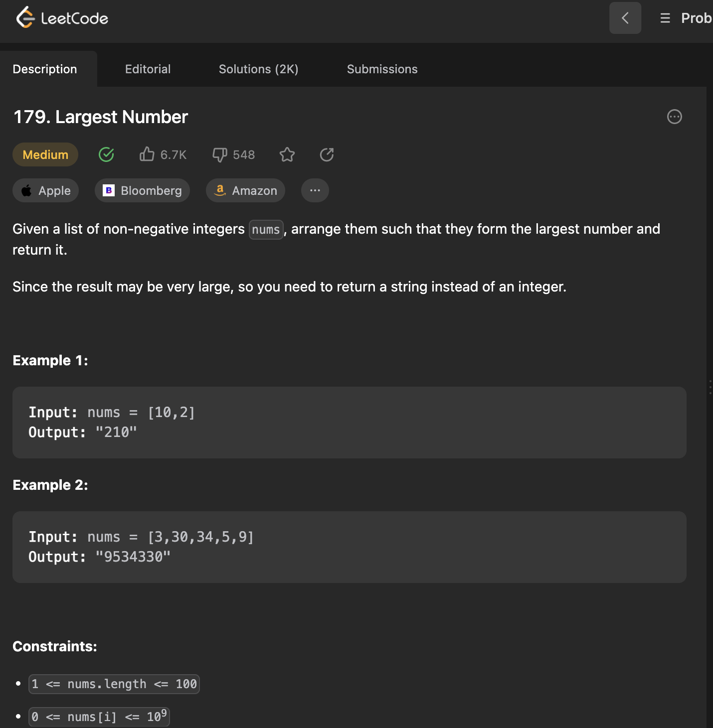Click the 'Constraints:' heading

coord(55,646)
